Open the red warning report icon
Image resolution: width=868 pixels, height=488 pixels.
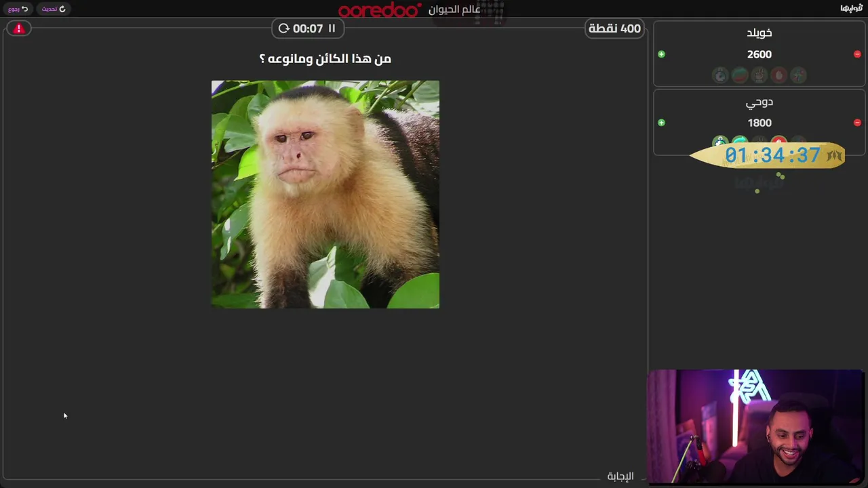click(19, 28)
